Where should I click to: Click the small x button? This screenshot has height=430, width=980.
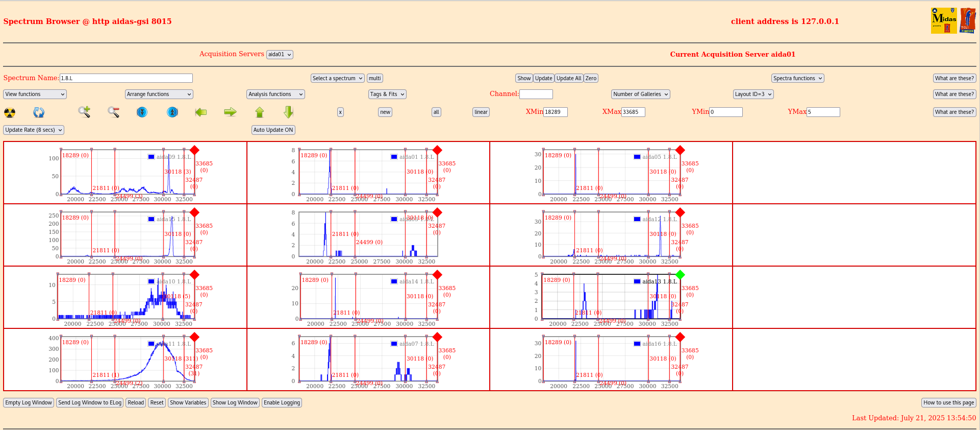pos(340,112)
